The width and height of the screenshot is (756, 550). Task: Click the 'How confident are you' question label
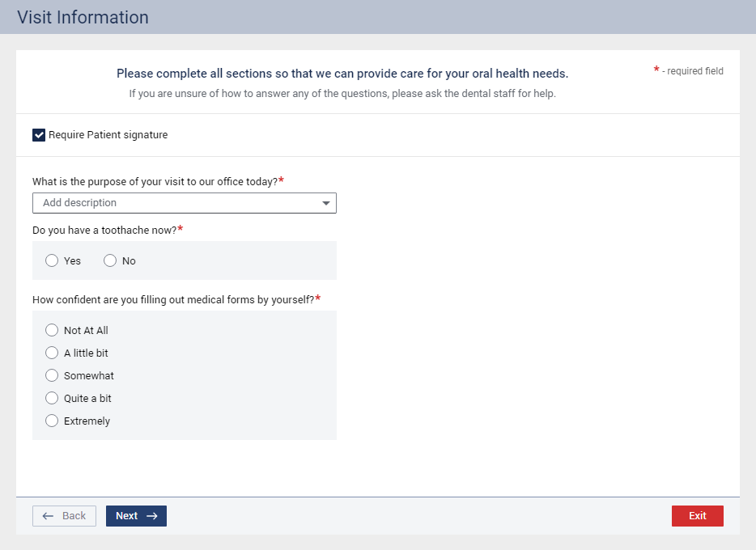coord(173,300)
